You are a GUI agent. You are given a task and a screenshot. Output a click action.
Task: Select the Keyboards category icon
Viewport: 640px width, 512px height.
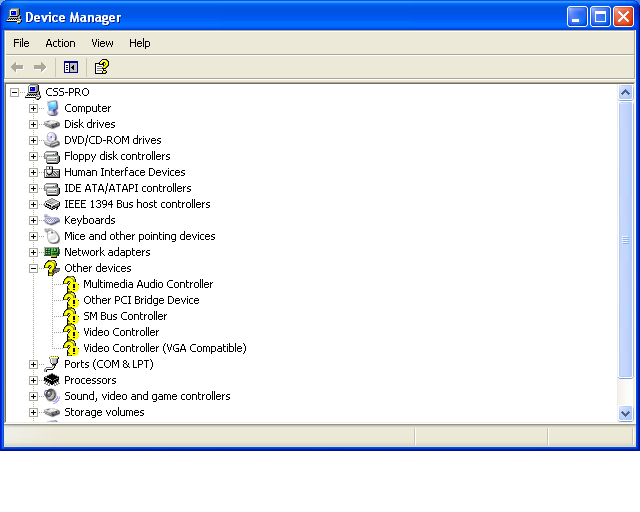coord(52,220)
